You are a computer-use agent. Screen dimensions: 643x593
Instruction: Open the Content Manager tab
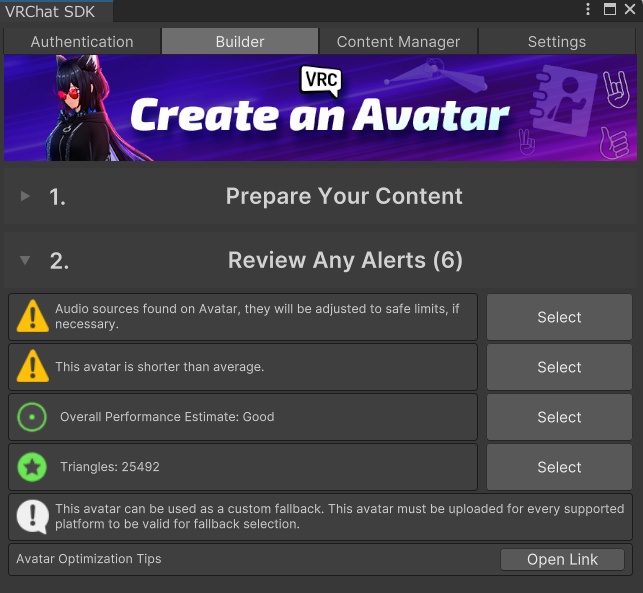click(398, 41)
